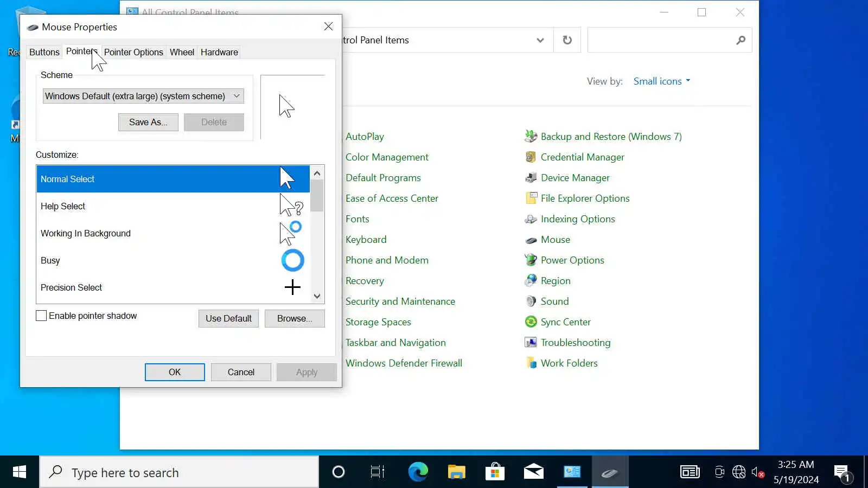
Task: Click the Region globe icon
Action: pyautogui.click(x=531, y=281)
